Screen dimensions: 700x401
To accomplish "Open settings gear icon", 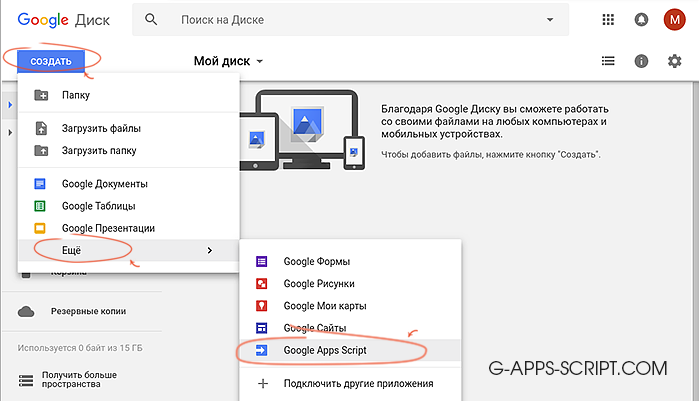I will point(674,61).
